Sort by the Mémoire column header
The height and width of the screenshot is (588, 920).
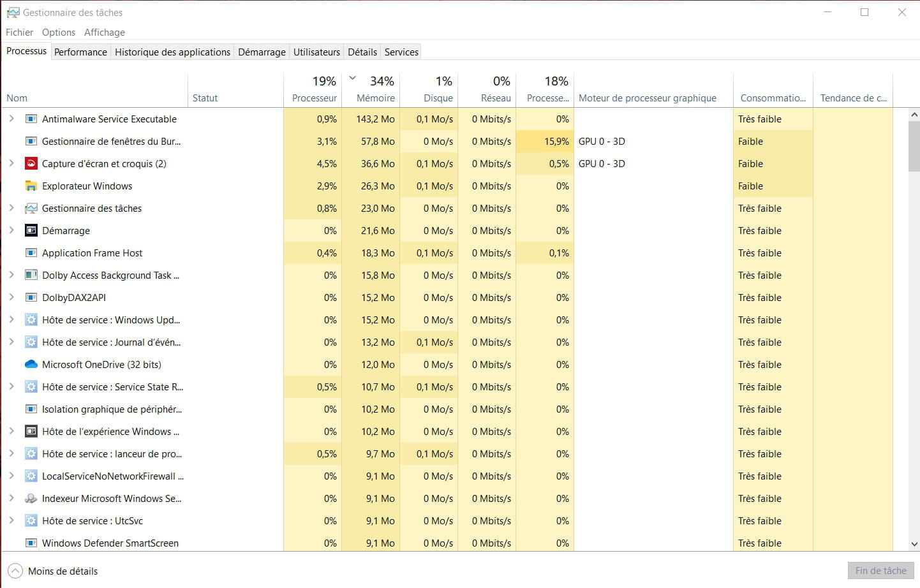(371, 90)
